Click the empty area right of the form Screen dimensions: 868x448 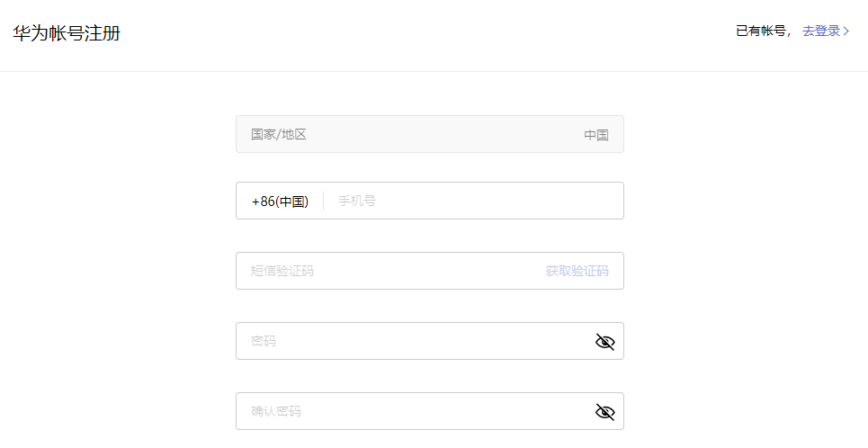click(747, 270)
